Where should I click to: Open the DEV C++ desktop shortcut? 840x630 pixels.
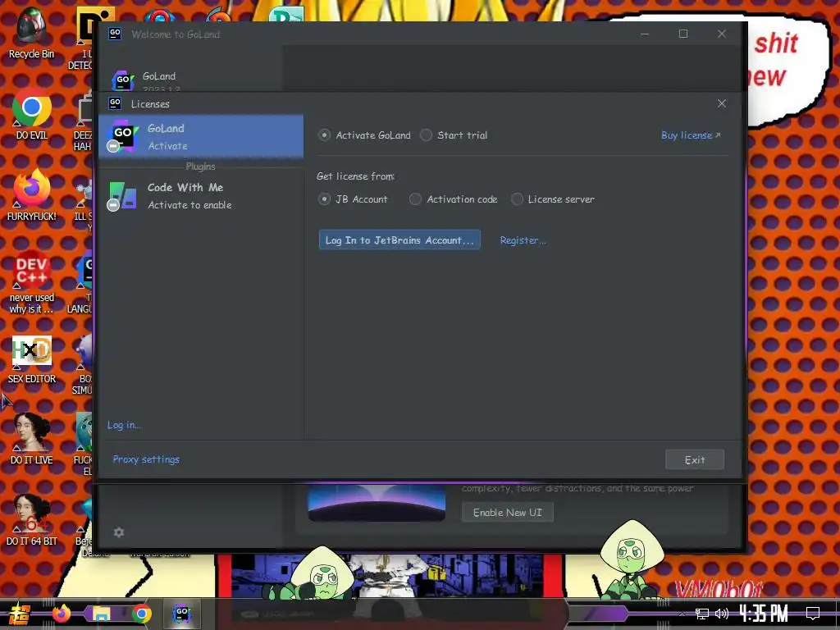(32, 282)
